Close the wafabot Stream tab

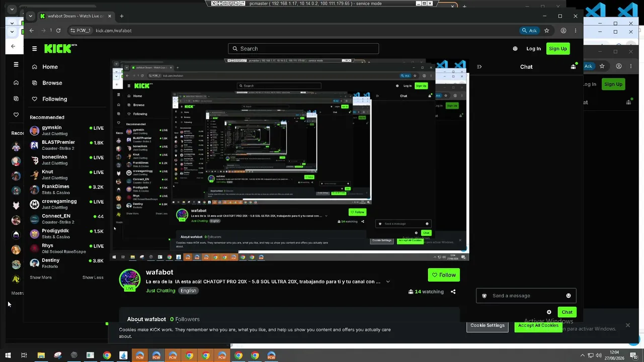tap(110, 16)
